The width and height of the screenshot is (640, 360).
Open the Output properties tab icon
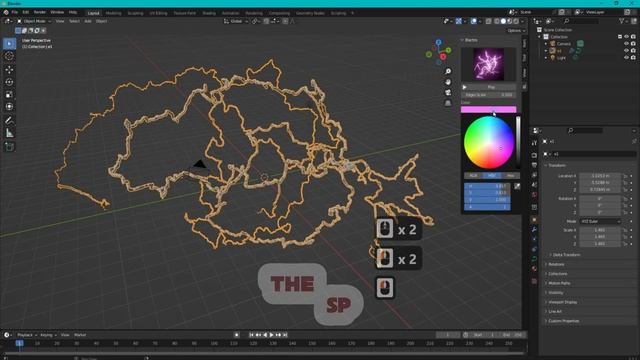pos(534,165)
